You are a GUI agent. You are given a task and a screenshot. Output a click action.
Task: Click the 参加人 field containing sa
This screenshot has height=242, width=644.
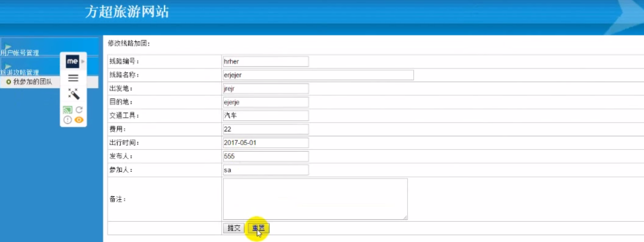click(x=265, y=170)
